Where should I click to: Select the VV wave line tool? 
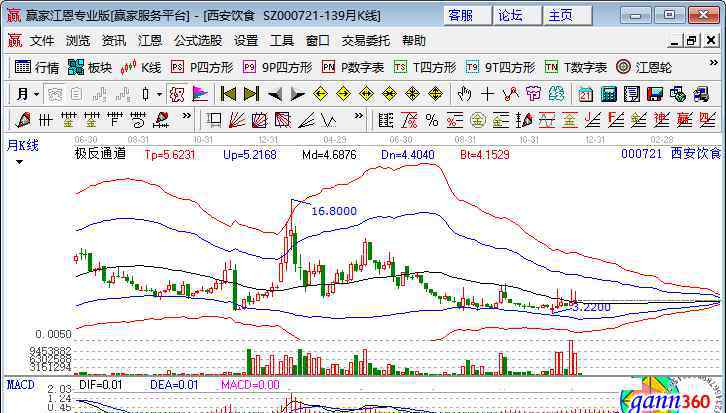coord(329,120)
